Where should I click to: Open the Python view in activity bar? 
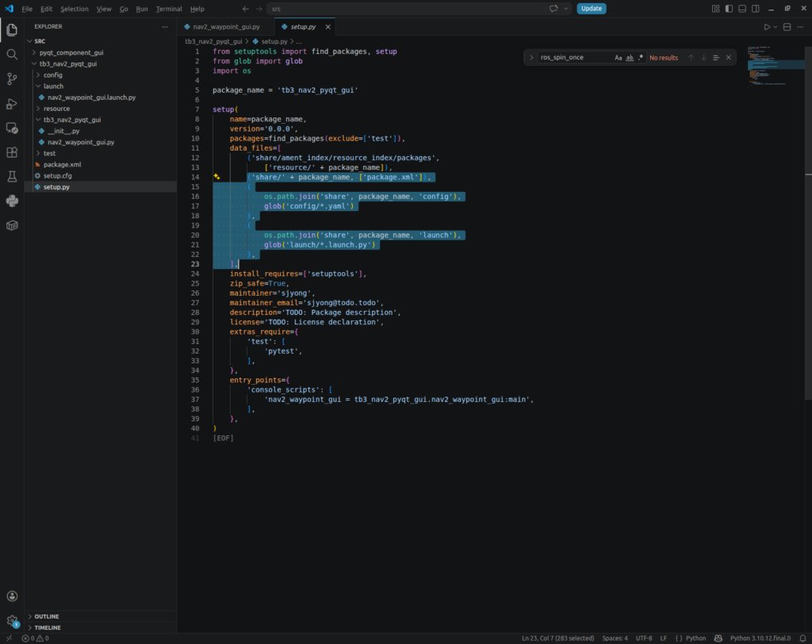point(12,201)
